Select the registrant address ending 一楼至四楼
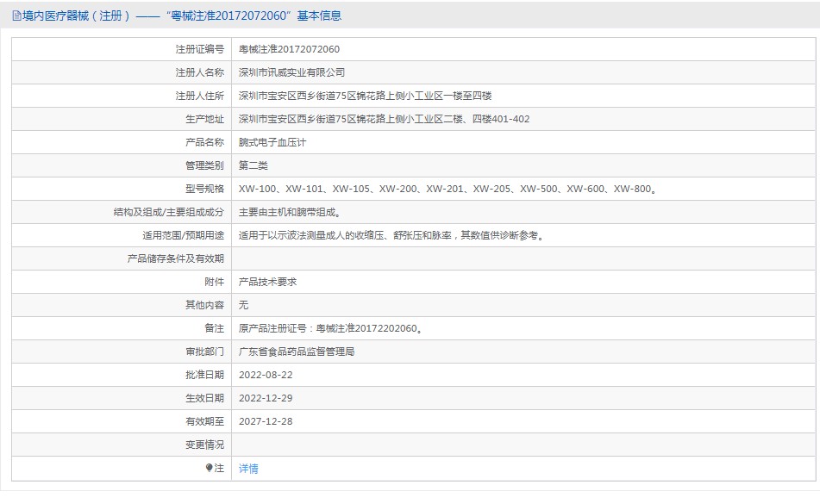Image resolution: width=820 pixels, height=504 pixels. point(365,96)
